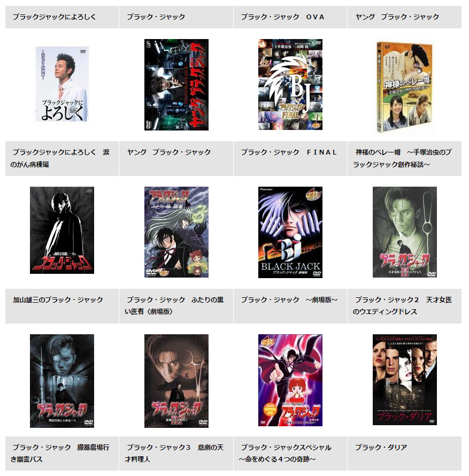Click the ブラック・ジャックスペシャル purple anime cover
469x476 pixels.
(x=290, y=380)
